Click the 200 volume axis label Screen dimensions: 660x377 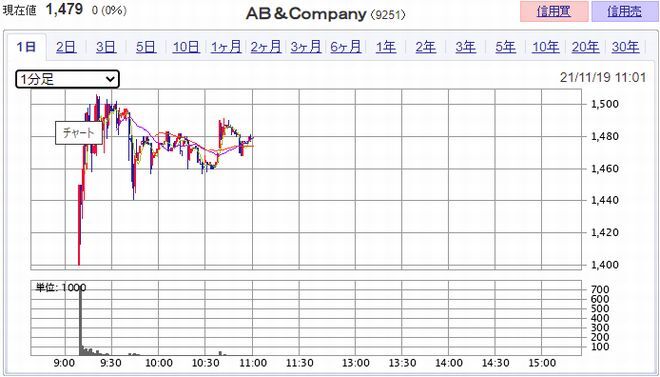(x=600, y=337)
